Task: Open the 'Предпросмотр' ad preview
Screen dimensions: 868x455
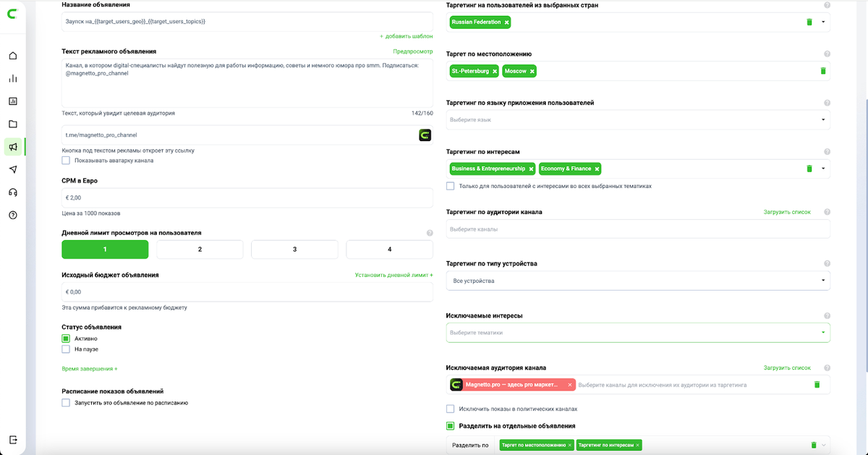Action: point(413,51)
